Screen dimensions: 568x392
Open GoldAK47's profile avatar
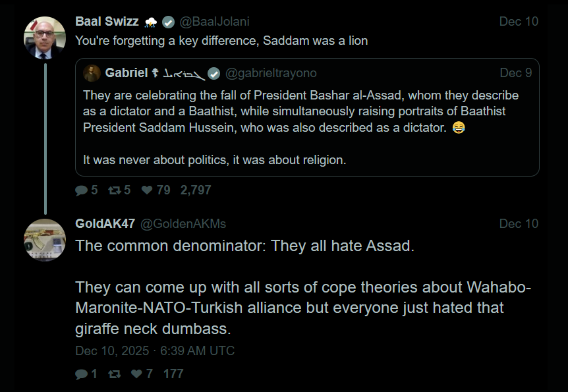point(45,240)
